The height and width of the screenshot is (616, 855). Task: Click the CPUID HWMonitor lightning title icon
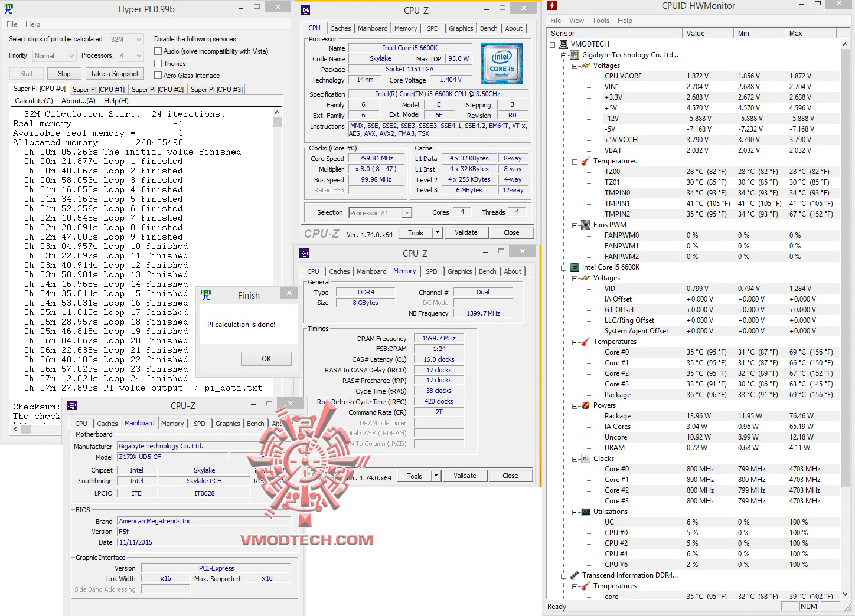pyautogui.click(x=552, y=6)
